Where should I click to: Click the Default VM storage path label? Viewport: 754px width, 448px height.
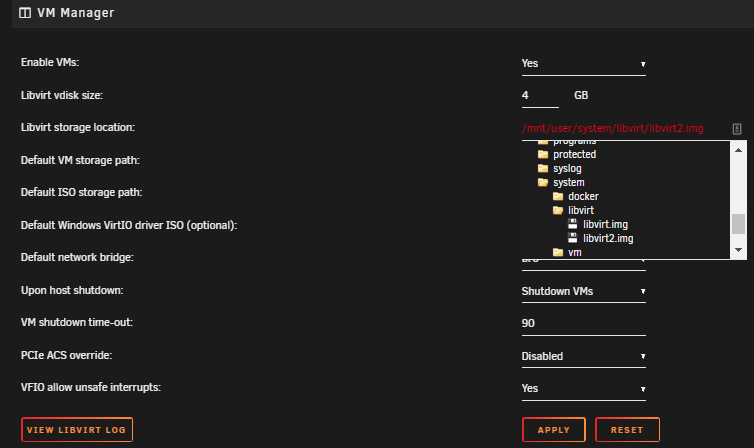80,161
